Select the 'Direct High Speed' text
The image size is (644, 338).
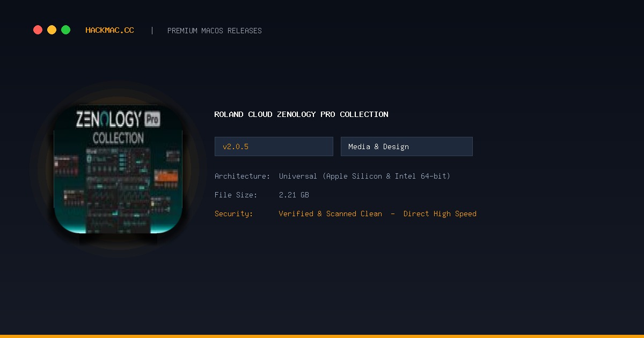(x=440, y=214)
